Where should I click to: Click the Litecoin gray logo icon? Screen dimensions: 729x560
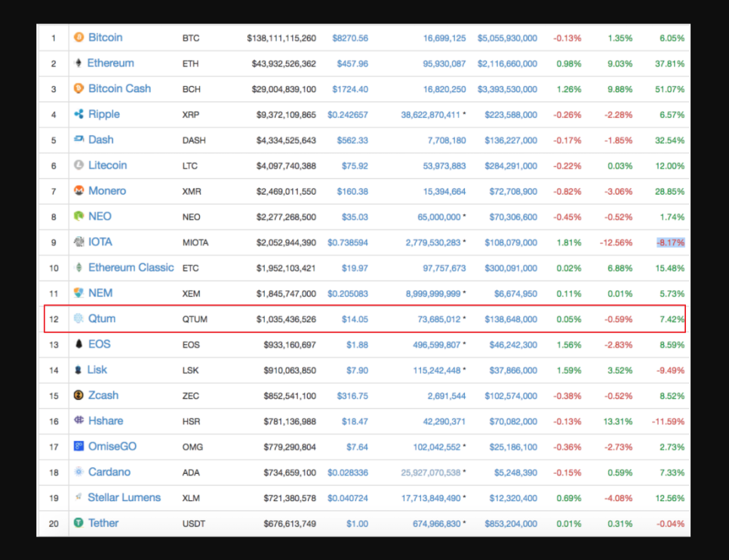tap(79, 165)
